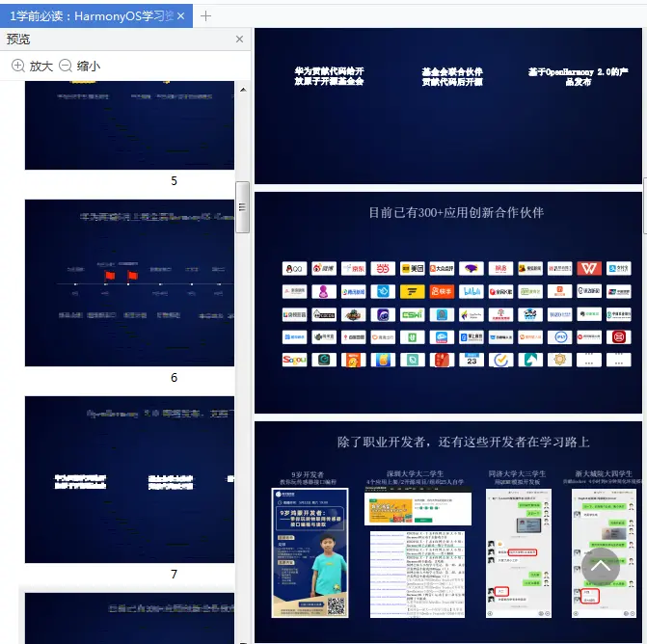Open a new tab with the plus icon
This screenshot has width=647, height=644.
(x=205, y=16)
